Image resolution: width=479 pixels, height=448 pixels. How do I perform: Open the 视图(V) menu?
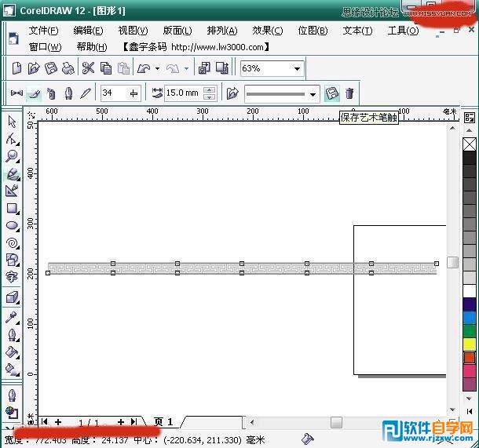pyautogui.click(x=133, y=31)
